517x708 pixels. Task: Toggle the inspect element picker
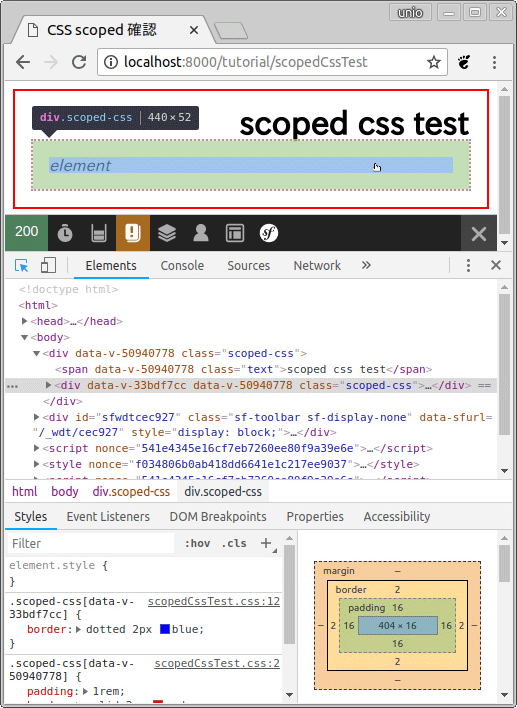point(21,266)
